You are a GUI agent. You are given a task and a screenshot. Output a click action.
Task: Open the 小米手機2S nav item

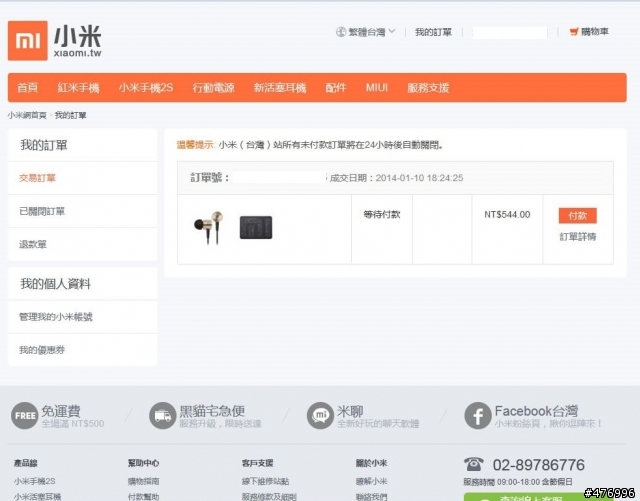146,88
